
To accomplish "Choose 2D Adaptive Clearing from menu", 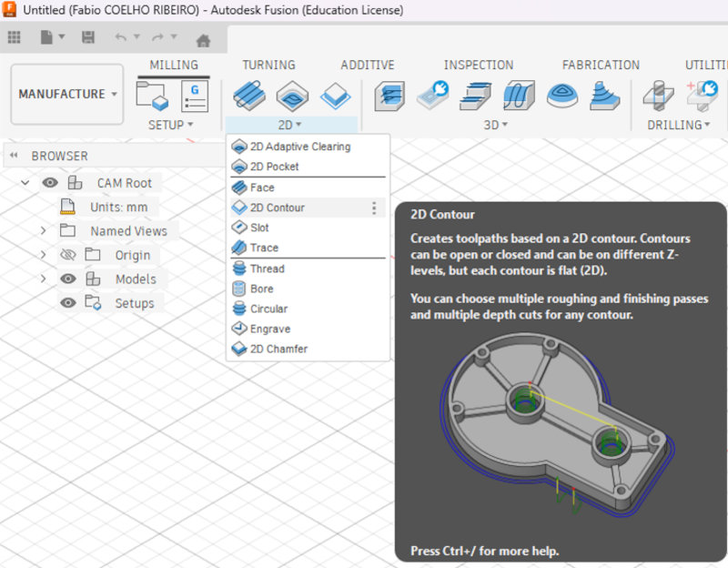I will [308, 147].
